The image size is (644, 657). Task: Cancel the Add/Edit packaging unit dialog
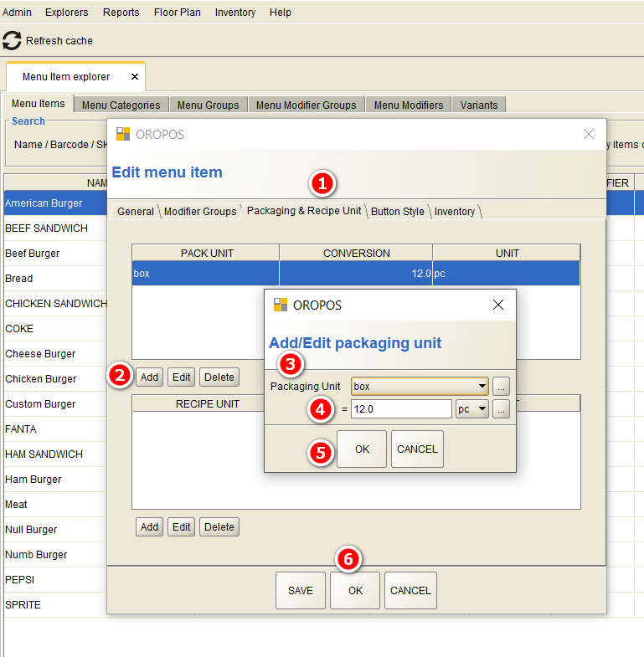[x=417, y=449]
